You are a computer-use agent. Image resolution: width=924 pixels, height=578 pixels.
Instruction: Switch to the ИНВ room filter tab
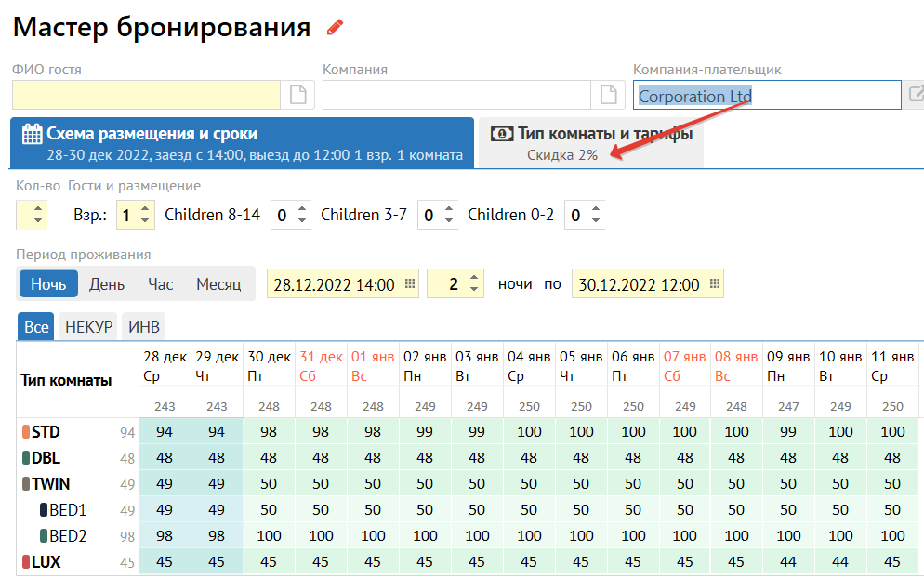143,327
